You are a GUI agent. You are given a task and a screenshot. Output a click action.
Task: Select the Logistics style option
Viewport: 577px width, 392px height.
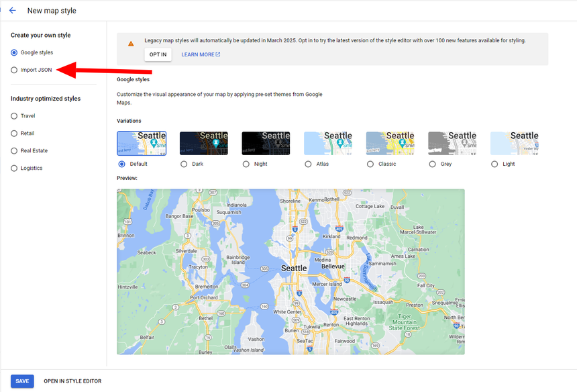tap(14, 168)
